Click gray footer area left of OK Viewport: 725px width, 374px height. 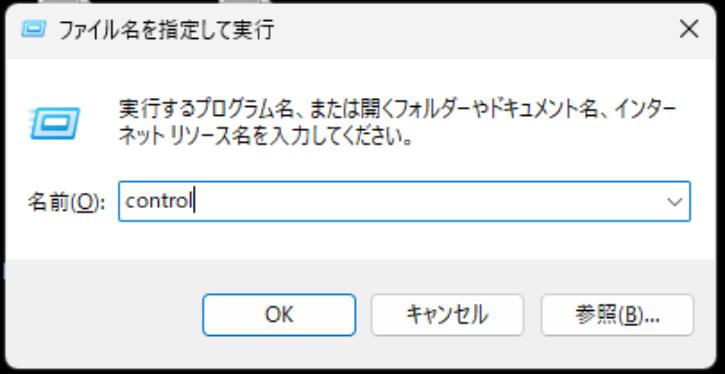click(104, 314)
